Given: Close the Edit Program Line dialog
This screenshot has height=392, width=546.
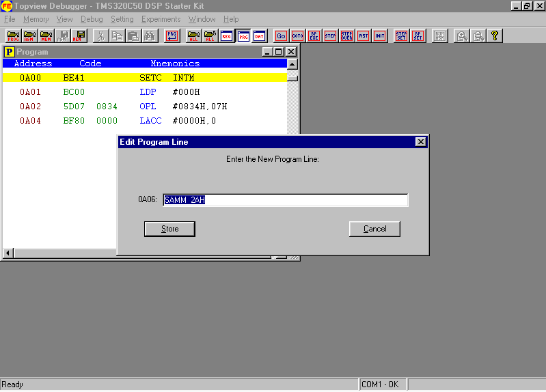Looking at the screenshot, I should click(421, 142).
